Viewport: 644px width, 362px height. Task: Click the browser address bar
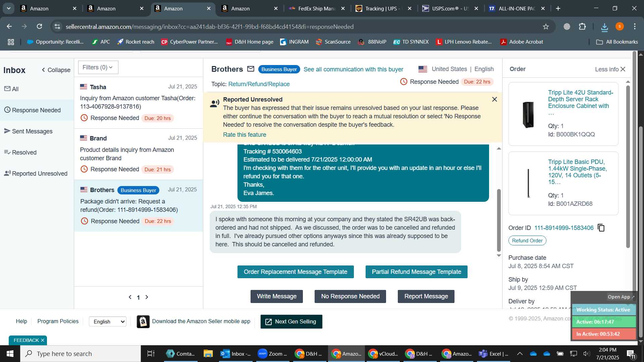pos(302,26)
